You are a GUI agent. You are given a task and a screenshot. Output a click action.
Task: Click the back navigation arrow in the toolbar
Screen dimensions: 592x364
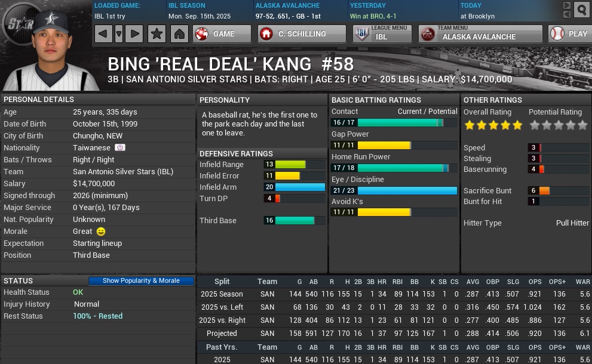(103, 34)
